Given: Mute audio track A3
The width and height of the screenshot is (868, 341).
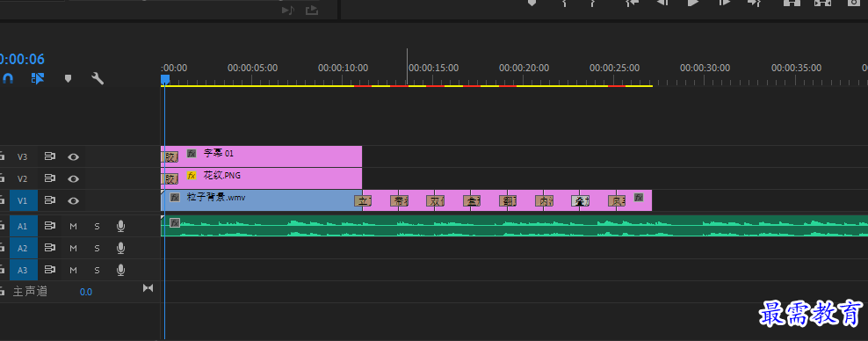Looking at the screenshot, I should [73, 270].
